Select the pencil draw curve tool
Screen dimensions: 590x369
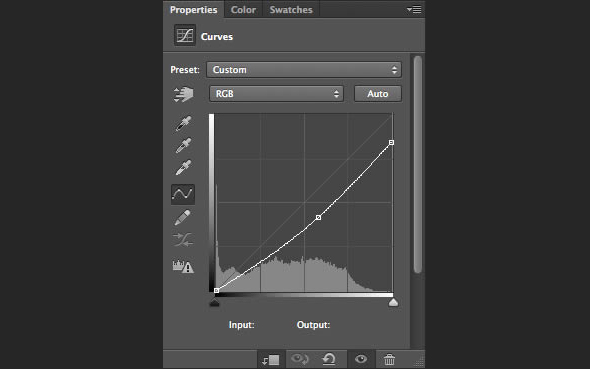182,218
